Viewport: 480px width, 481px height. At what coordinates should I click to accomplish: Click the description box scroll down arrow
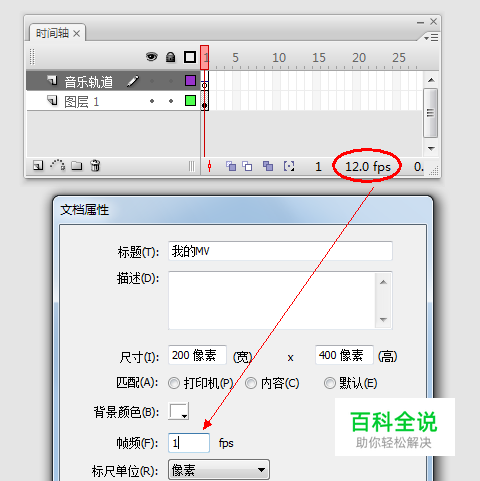383,320
